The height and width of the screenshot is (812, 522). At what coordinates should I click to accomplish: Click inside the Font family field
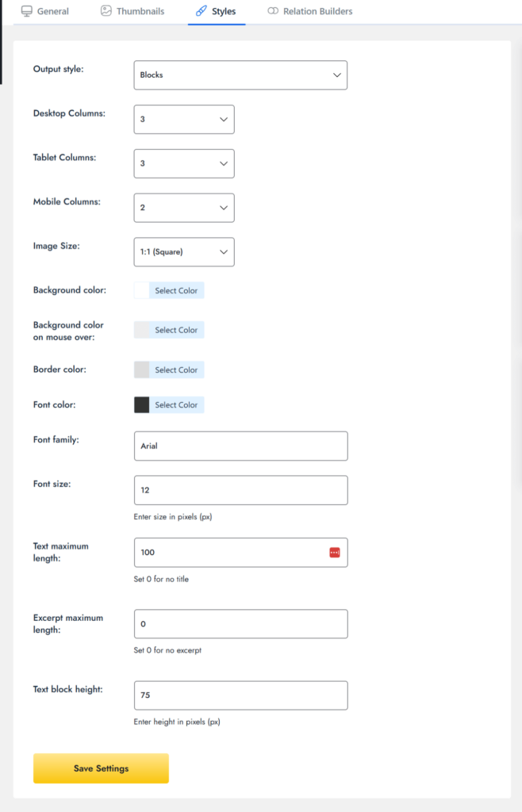240,446
